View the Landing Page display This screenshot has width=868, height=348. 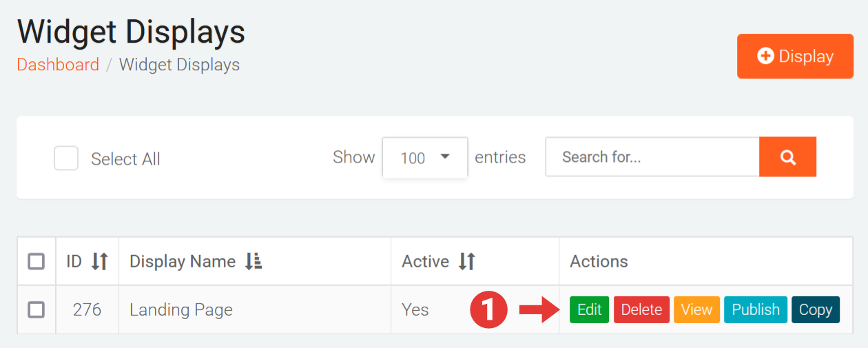[x=696, y=310]
